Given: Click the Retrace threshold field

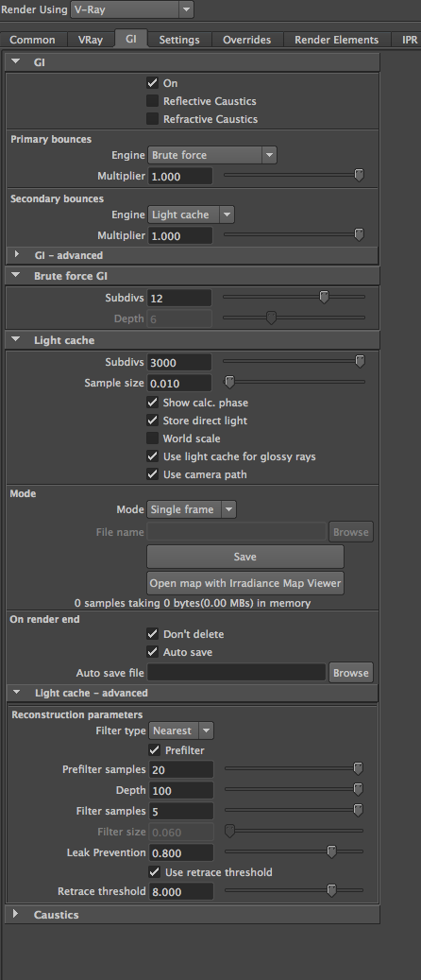Looking at the screenshot, I should pyautogui.click(x=181, y=892).
